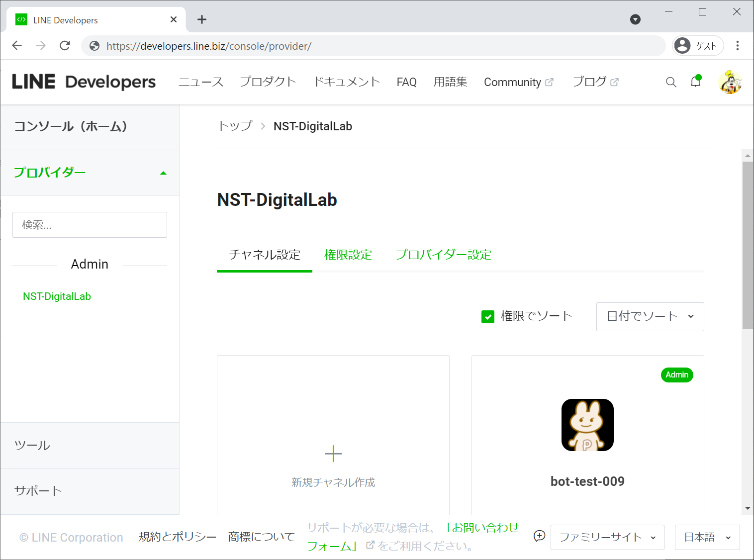754x560 pixels.
Task: Open the ブログ external link
Action: click(x=595, y=82)
